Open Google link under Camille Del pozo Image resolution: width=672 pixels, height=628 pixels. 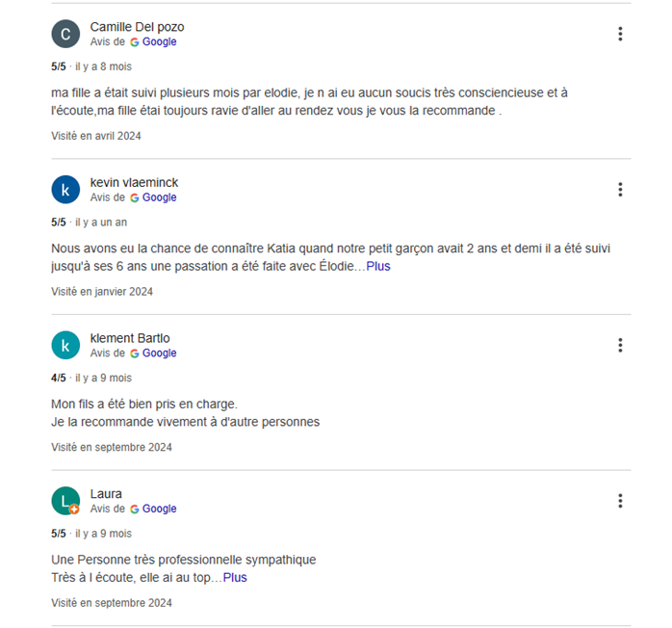click(159, 42)
